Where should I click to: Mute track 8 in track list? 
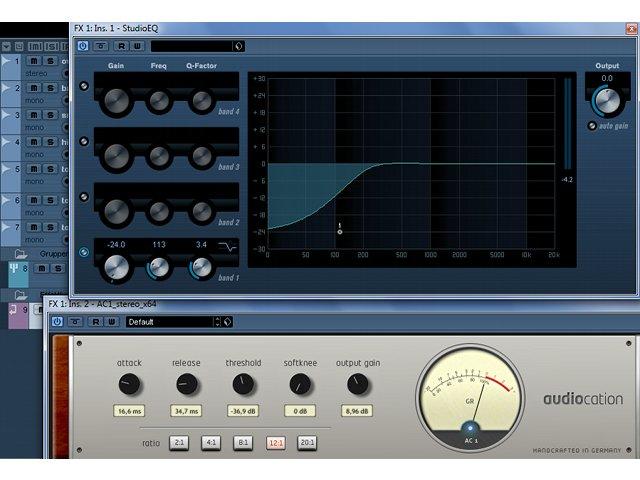tap(41, 269)
